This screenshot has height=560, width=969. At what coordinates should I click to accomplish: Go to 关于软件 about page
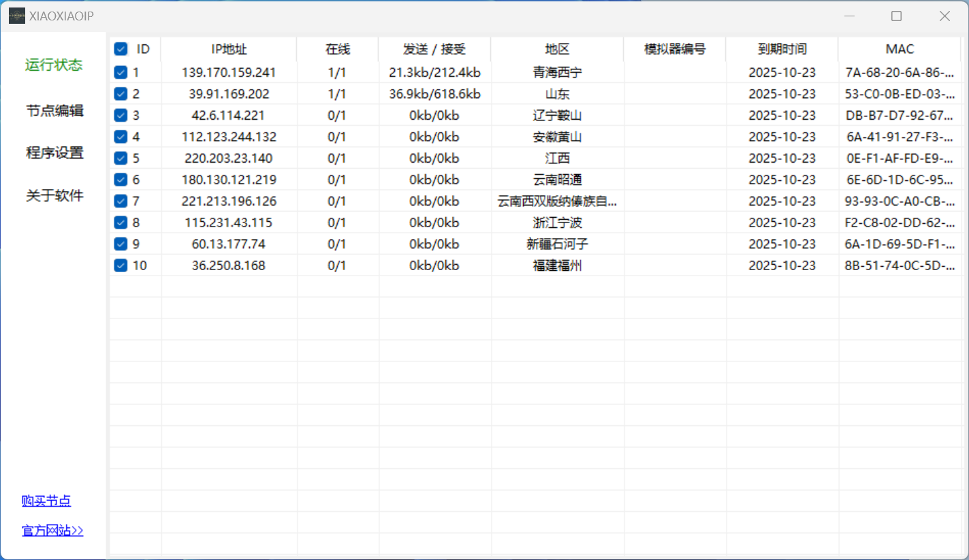click(x=54, y=196)
